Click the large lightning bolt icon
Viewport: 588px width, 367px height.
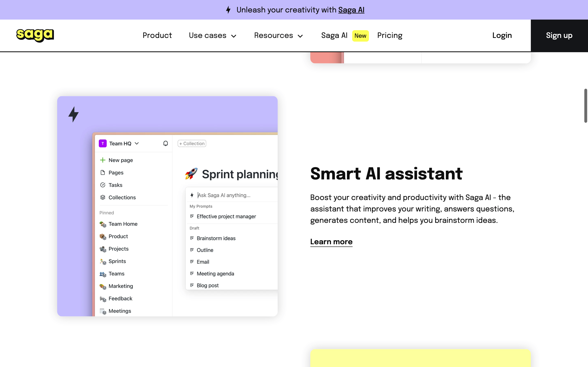tap(73, 114)
